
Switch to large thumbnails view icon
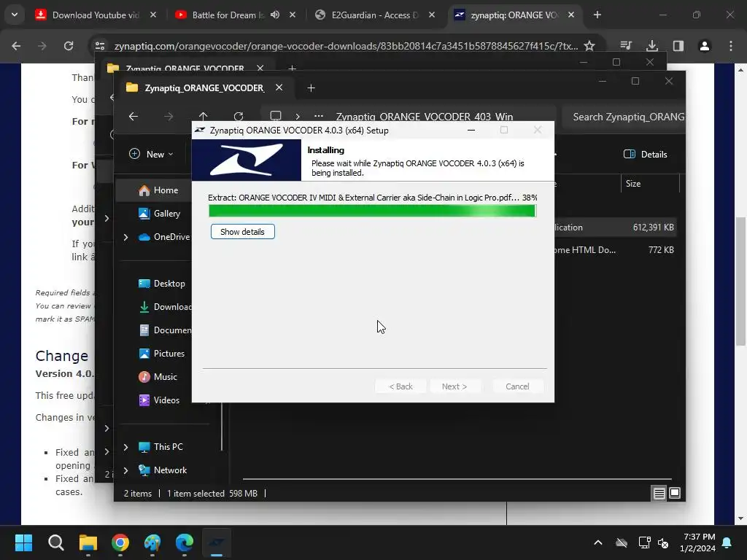coord(675,493)
